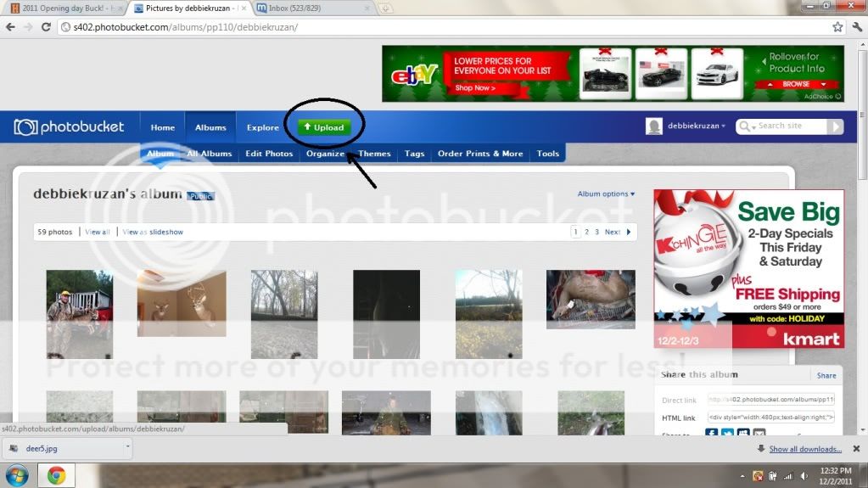Submit search with the arrow button
Image resolution: width=868 pixels, height=488 pixels.
click(x=835, y=126)
